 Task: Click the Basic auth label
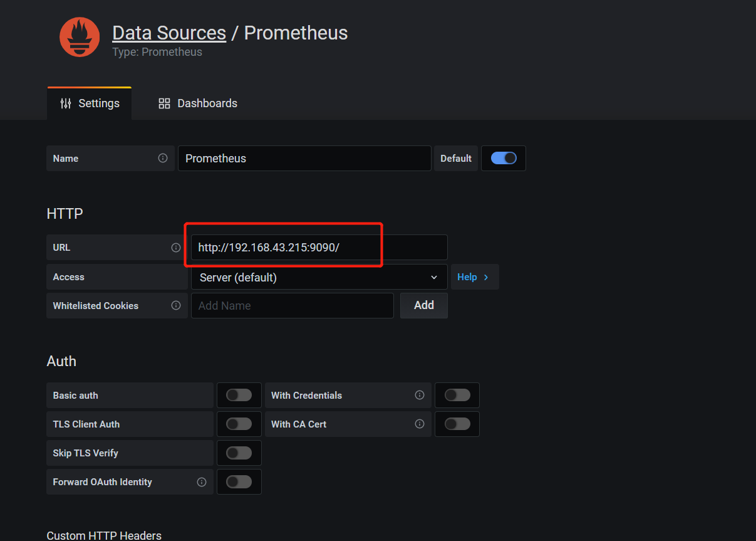(x=76, y=396)
